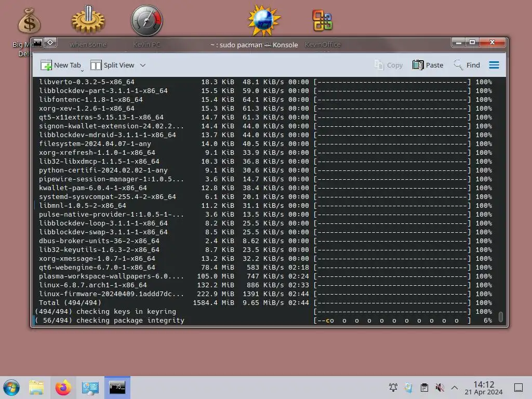Open the file manager from taskbar
532x399 pixels.
click(36, 388)
